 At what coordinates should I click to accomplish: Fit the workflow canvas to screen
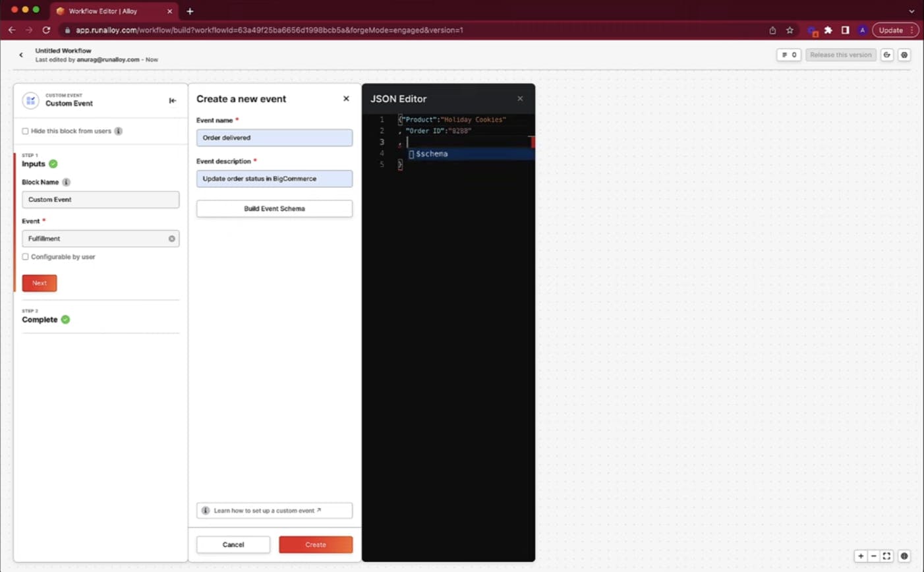pos(886,556)
